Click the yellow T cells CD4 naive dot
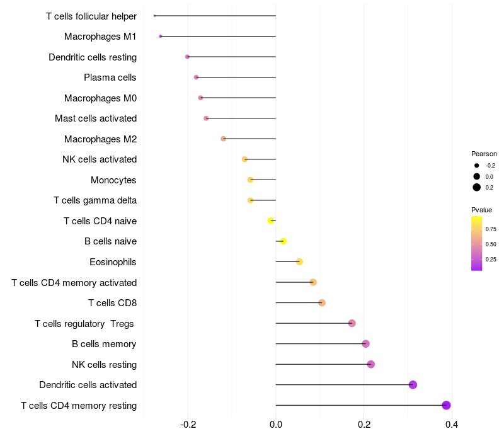Viewport: 504px width, 441px height. pos(271,220)
